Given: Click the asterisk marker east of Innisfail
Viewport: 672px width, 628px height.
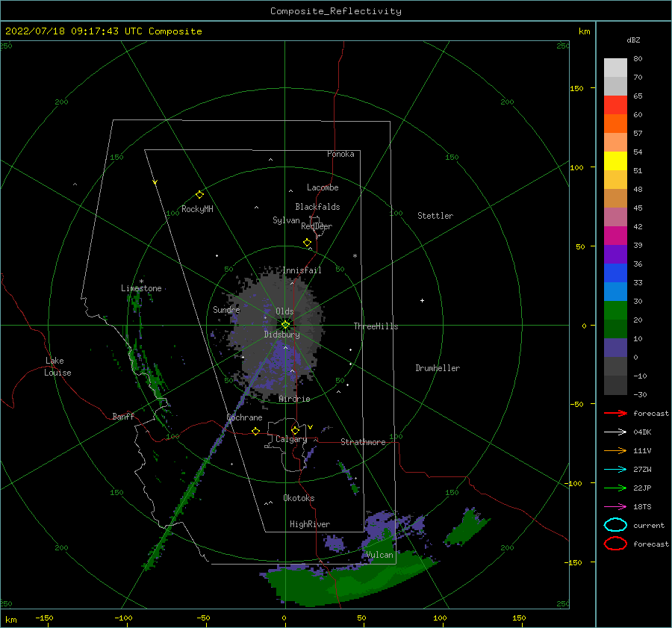Looking at the screenshot, I should (355, 256).
